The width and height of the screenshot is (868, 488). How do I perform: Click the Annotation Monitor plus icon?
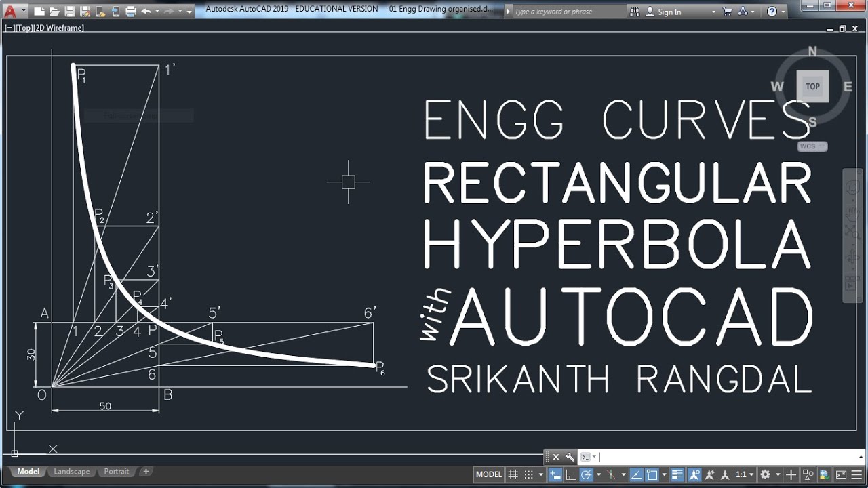click(x=791, y=474)
